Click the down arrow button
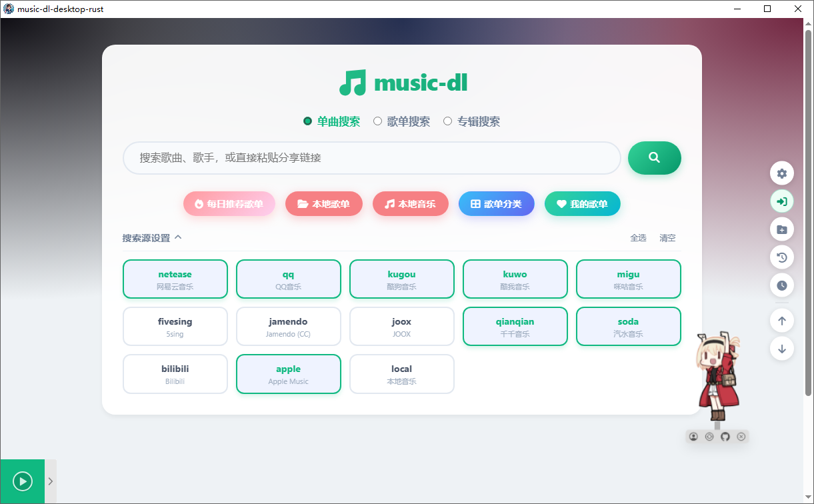 click(782, 349)
